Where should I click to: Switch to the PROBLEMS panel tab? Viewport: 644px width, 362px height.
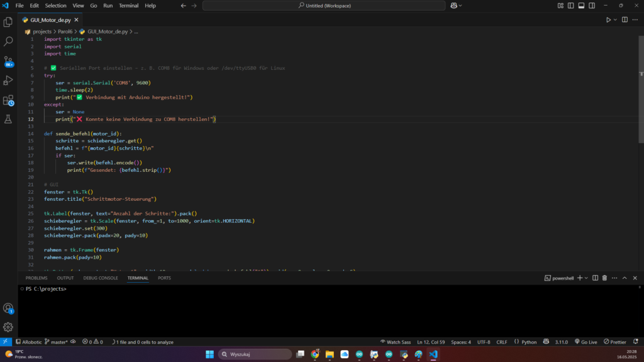(36, 278)
